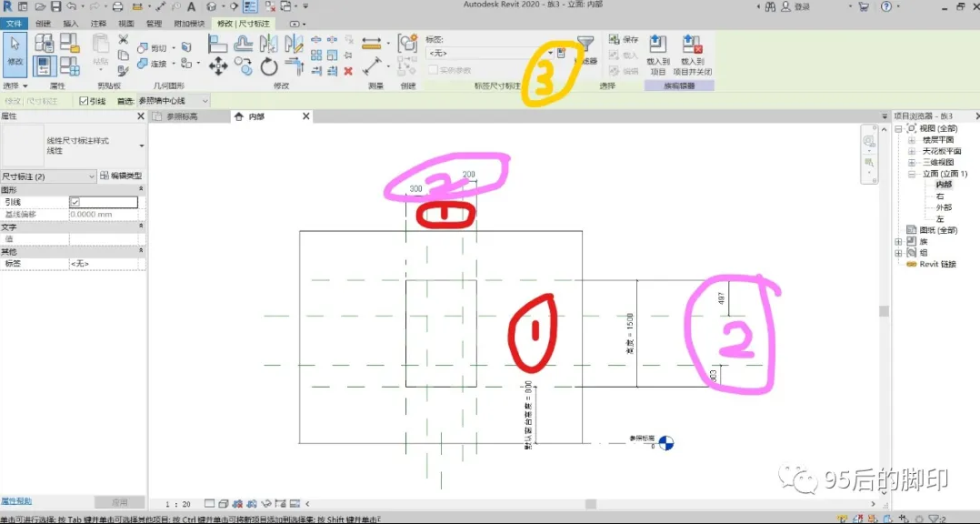Viewport: 980px width, 524px height.
Task: Toggle 引线 checkbox in options bar
Action: click(84, 101)
